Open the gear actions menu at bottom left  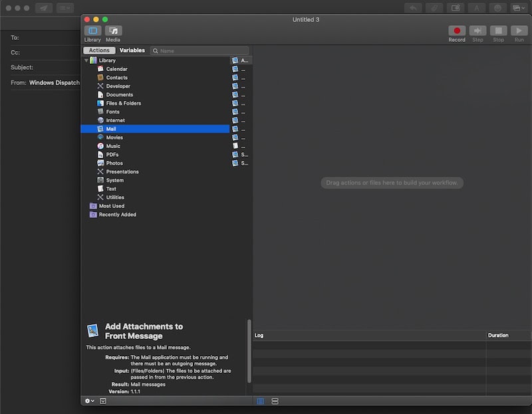coord(90,401)
